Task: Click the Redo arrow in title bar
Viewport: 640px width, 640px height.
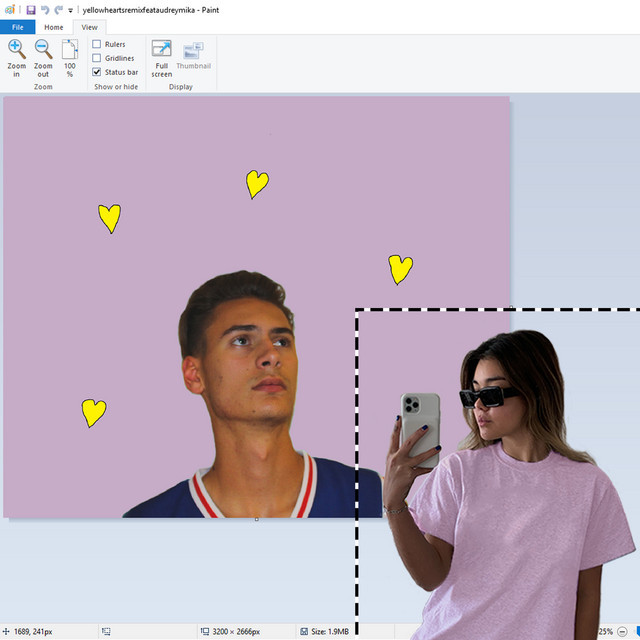Action: click(x=59, y=9)
